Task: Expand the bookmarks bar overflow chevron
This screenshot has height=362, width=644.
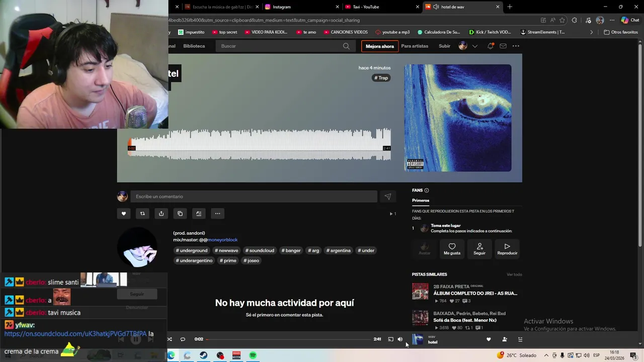Action: pos(592,32)
